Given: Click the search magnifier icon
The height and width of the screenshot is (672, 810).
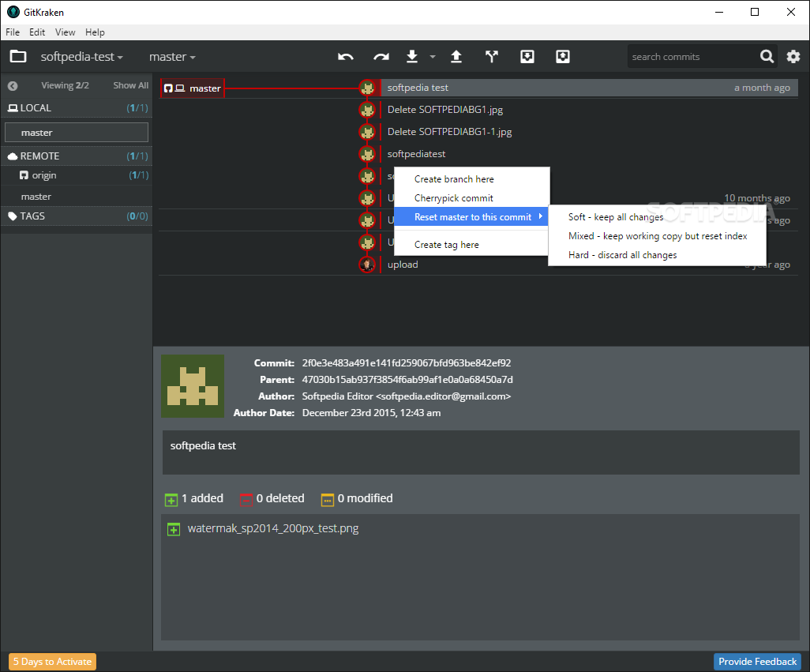Looking at the screenshot, I should 767,56.
